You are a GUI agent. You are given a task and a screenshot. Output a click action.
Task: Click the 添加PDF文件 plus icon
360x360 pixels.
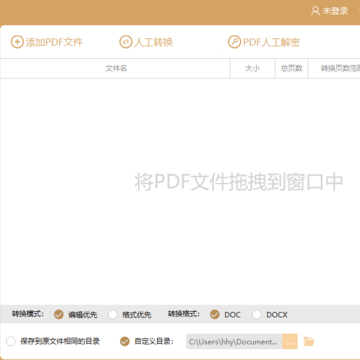[x=17, y=42]
